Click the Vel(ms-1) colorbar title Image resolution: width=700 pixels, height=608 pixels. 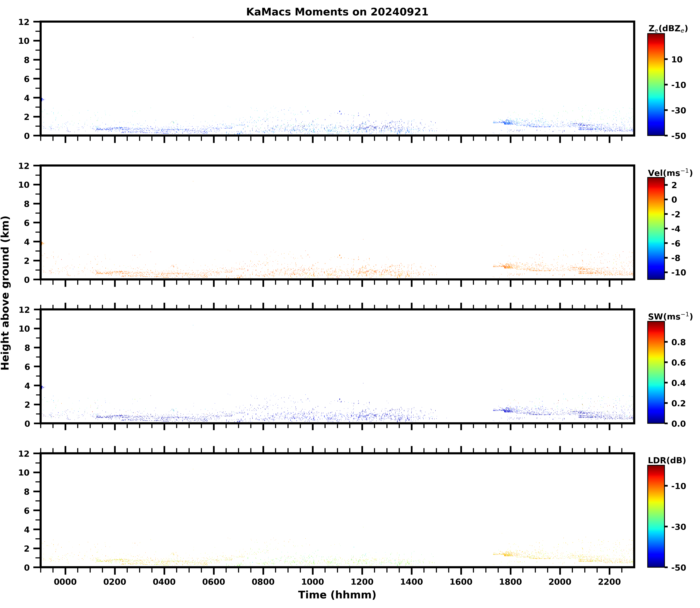670,173
